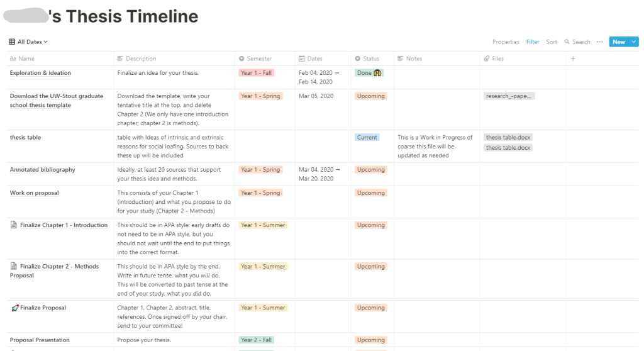
Task: Click the rocket icon next to Finalize Proposal
Action: (x=15, y=308)
